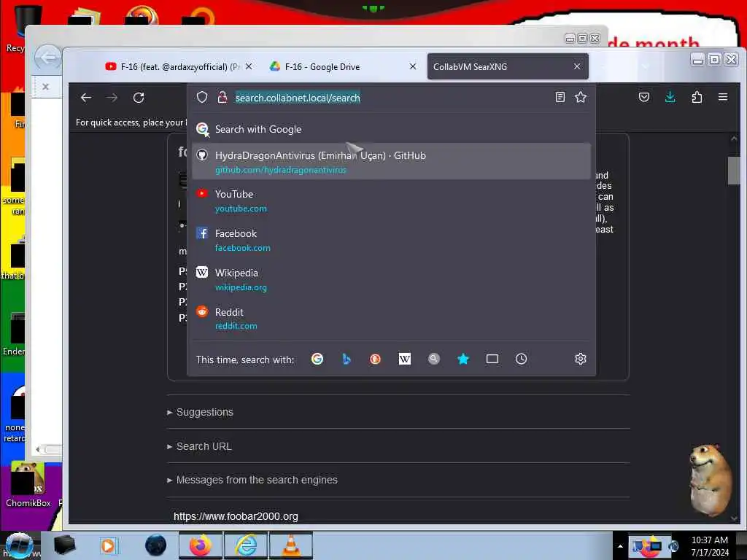Open VLC media player taskbar icon
The width and height of the screenshot is (747, 560).
(x=291, y=545)
